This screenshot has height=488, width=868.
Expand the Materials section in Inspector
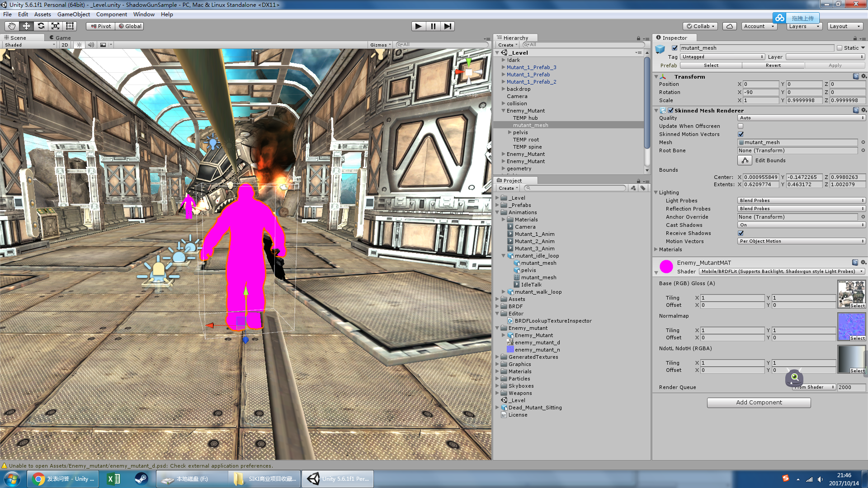tap(656, 249)
